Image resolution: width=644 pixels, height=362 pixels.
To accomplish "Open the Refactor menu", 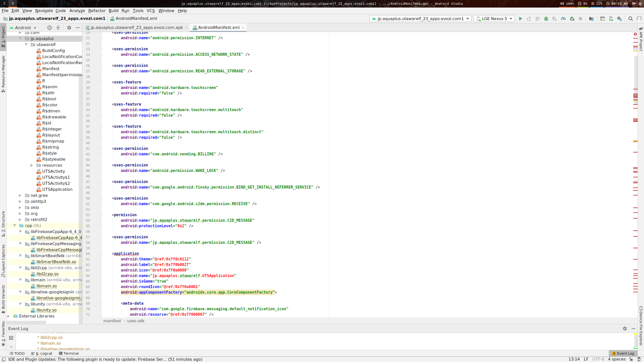I will [97, 11].
